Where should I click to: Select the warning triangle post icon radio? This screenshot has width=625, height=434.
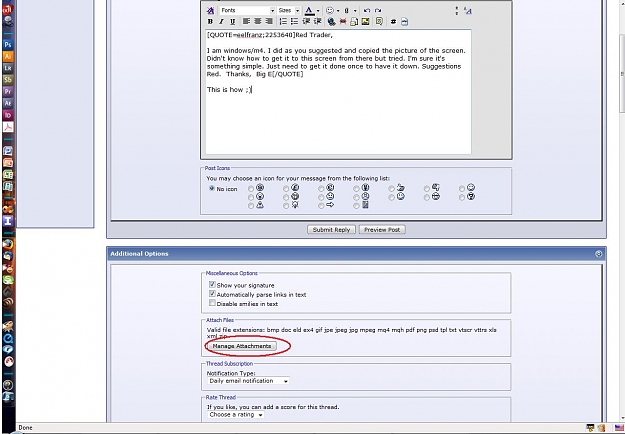tap(251, 206)
